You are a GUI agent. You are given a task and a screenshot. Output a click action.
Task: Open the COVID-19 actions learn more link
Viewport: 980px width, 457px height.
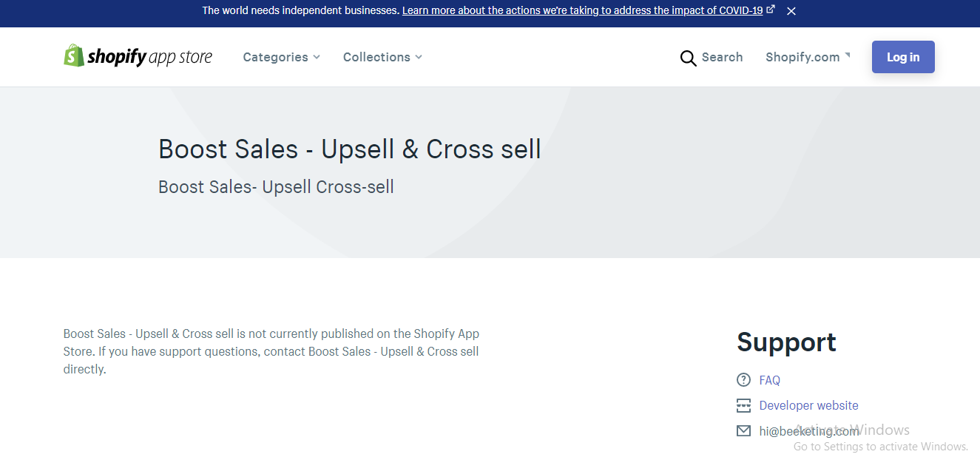(582, 10)
